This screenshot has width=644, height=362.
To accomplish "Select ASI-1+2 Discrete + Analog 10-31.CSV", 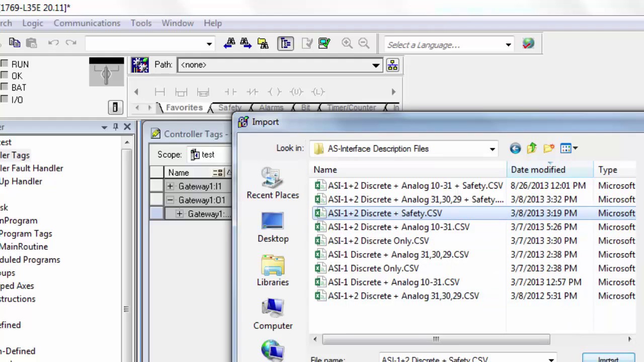I will tap(398, 227).
